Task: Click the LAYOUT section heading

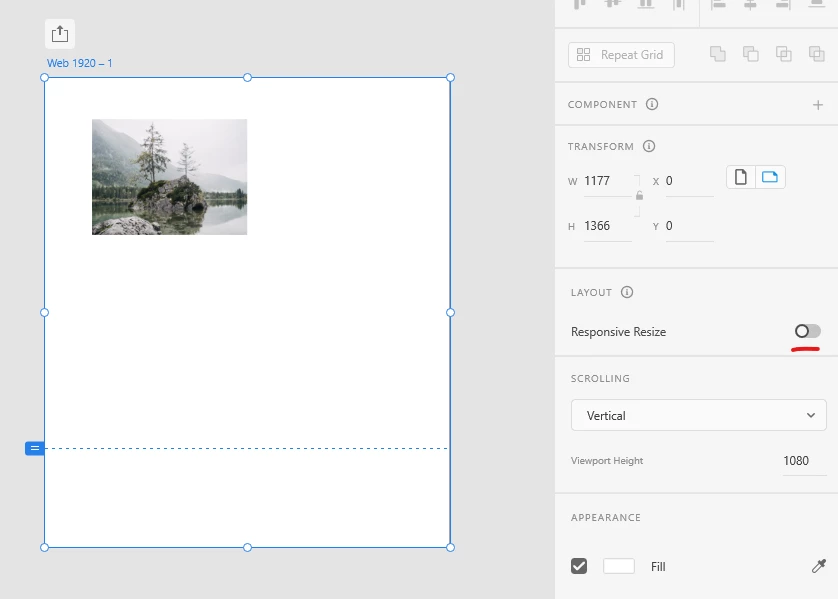Action: [x=591, y=293]
